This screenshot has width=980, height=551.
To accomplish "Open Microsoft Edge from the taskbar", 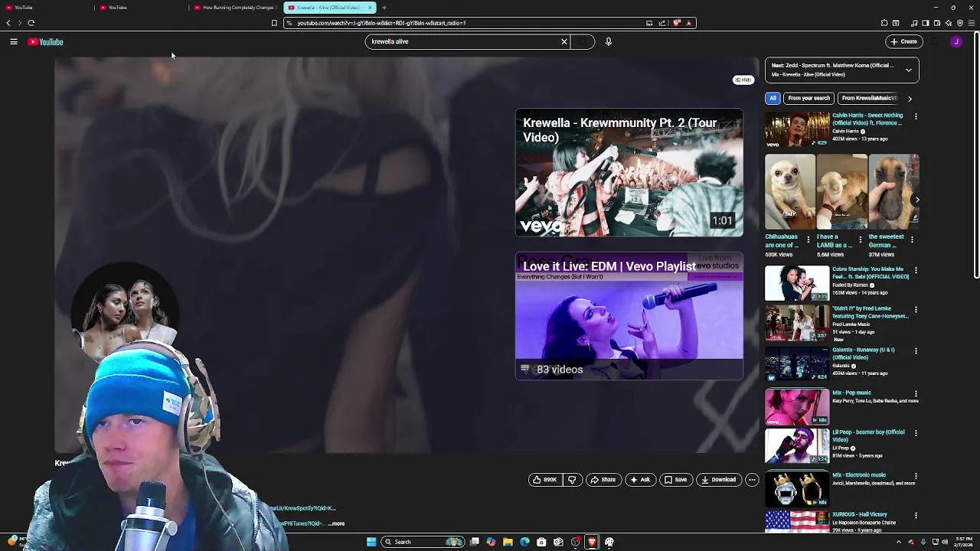I will 524,542.
